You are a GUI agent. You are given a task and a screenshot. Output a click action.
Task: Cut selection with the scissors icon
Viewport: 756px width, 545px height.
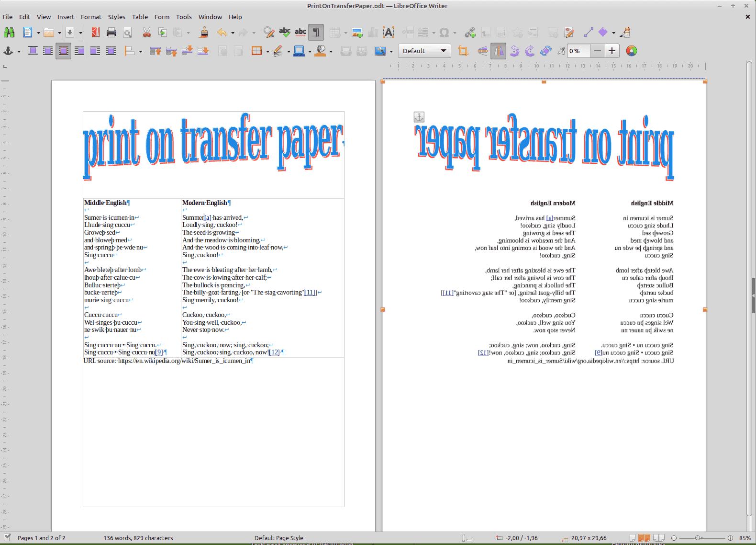click(147, 33)
